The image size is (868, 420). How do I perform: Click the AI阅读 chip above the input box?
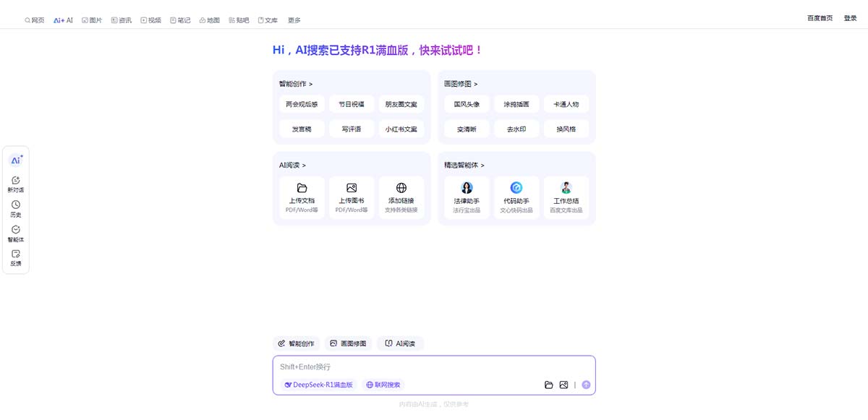coord(400,343)
